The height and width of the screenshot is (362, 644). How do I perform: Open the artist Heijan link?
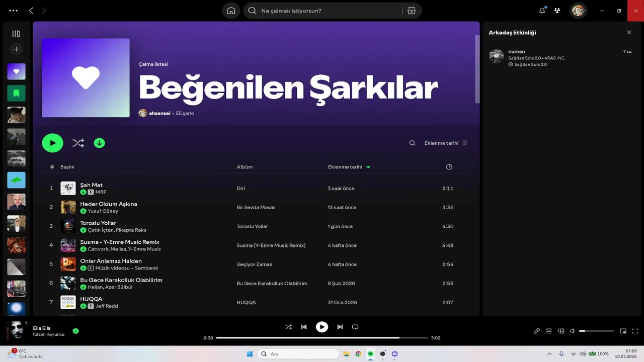click(x=95, y=287)
